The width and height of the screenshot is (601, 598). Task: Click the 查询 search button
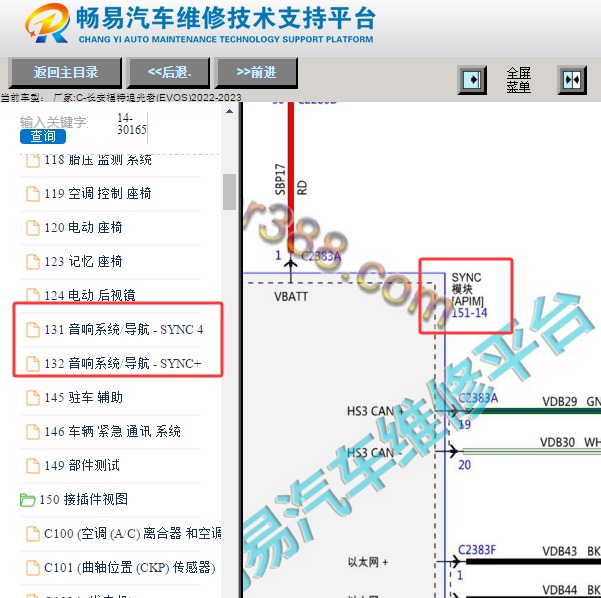tap(43, 136)
